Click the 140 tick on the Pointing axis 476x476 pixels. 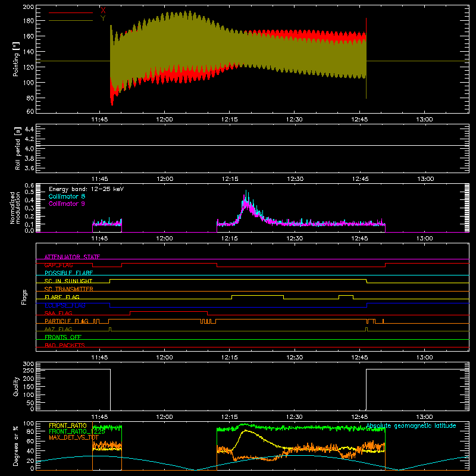tap(28, 52)
